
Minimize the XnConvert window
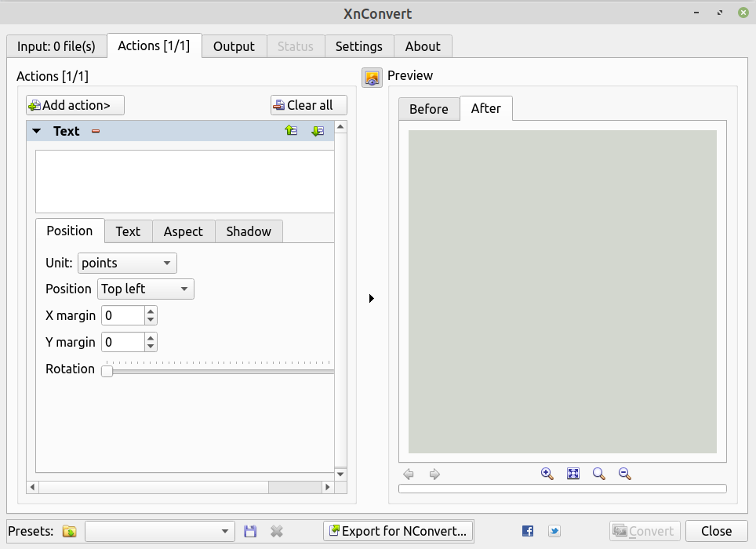(x=696, y=13)
